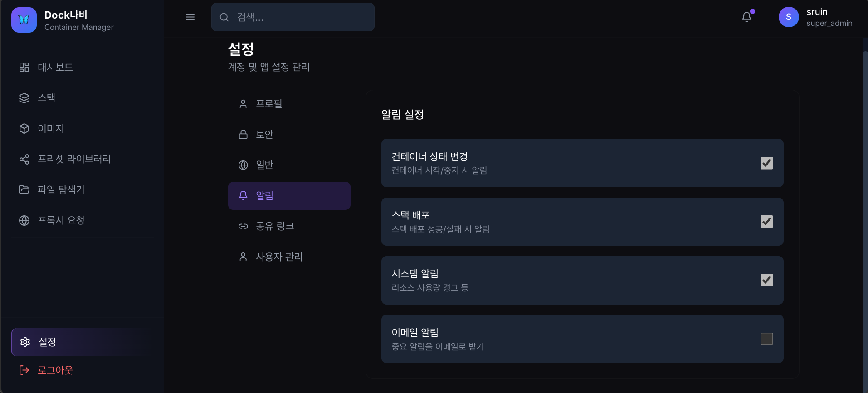Select the 스택 icon in sidebar
The image size is (868, 393).
tap(24, 97)
